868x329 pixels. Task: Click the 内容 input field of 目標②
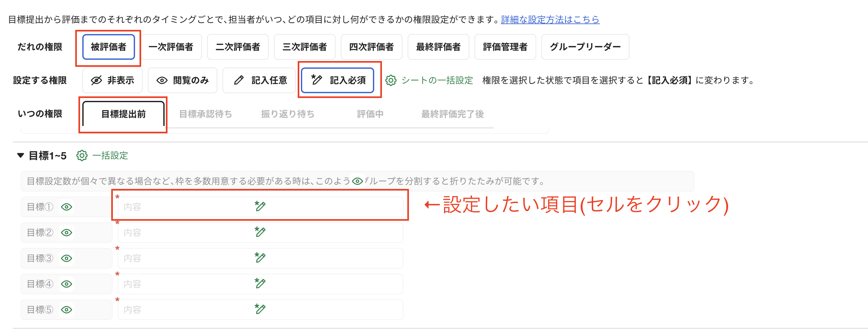168,232
